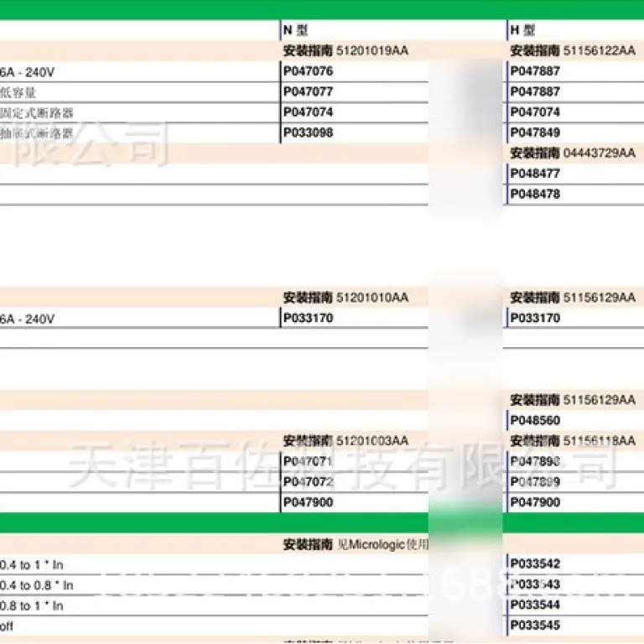
Task: Click part number P033098
Action: [x=308, y=132]
